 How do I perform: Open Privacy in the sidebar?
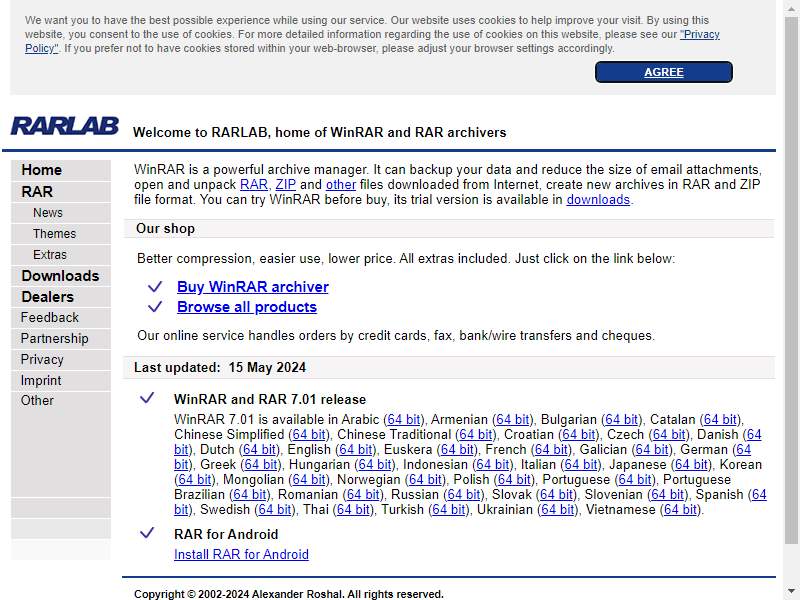pos(42,359)
